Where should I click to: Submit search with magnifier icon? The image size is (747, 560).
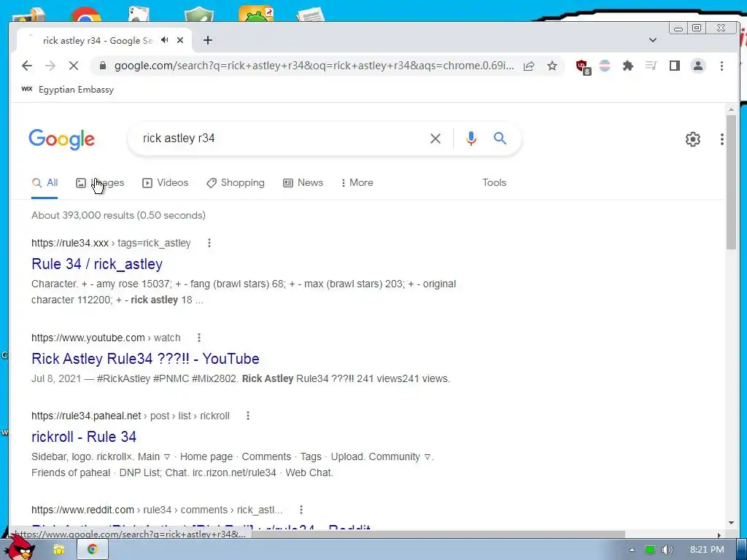500,138
